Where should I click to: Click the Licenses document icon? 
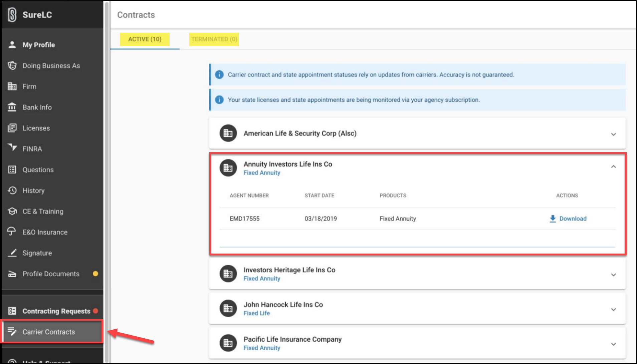(x=12, y=128)
